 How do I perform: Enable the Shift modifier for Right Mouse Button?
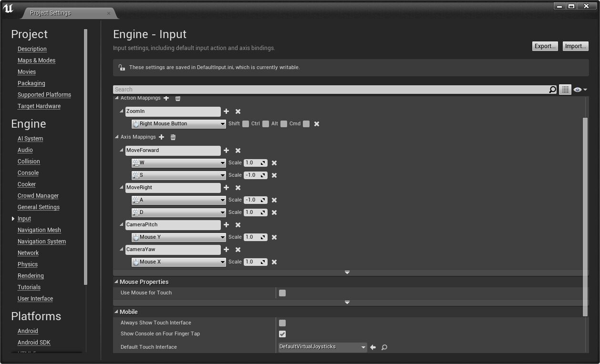[x=245, y=123]
